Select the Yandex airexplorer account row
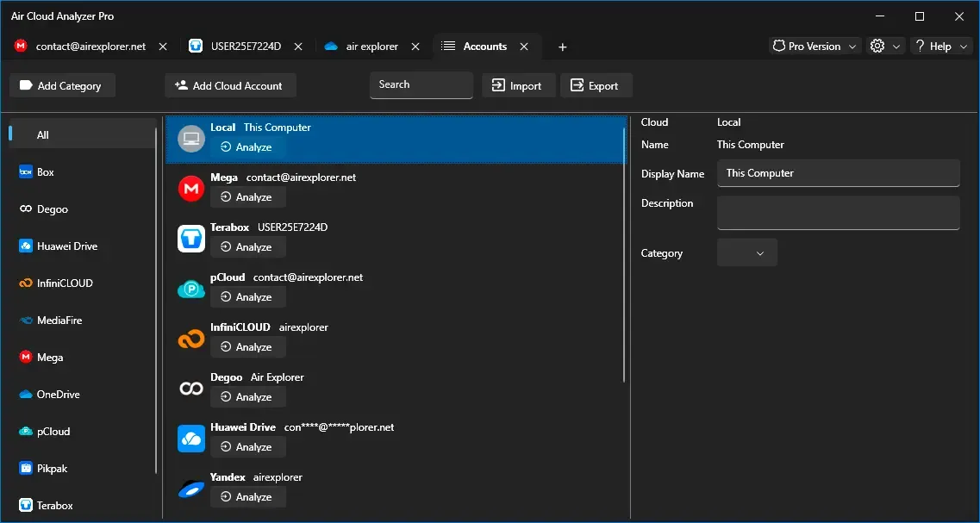This screenshot has width=980, height=523. [x=396, y=489]
